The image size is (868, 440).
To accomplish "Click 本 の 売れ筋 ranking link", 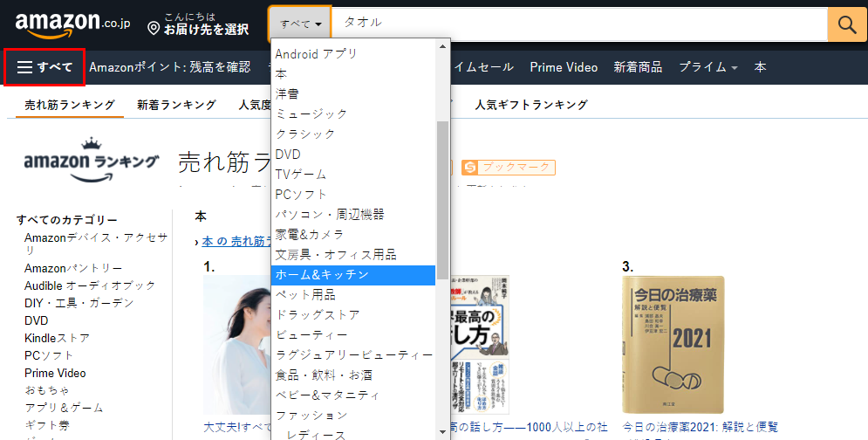I will click(236, 241).
